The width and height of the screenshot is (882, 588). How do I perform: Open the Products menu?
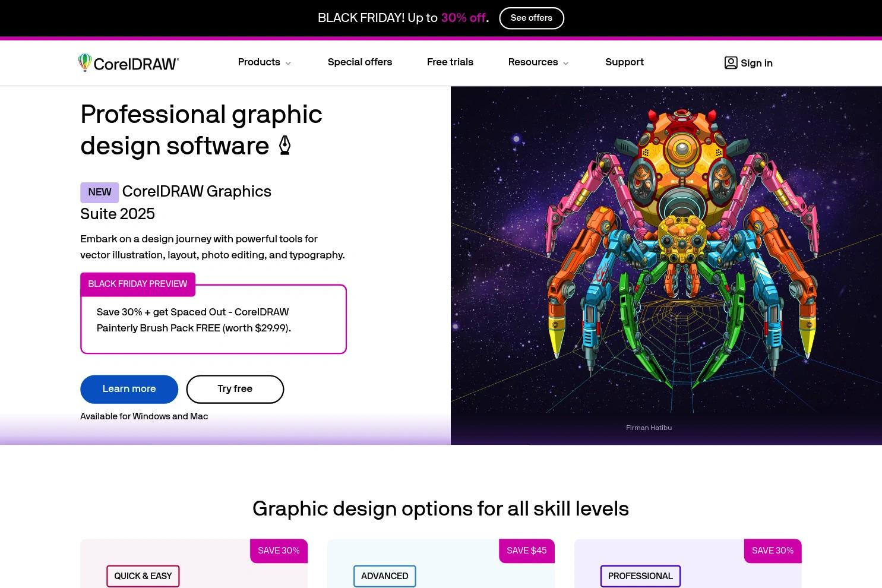click(259, 62)
